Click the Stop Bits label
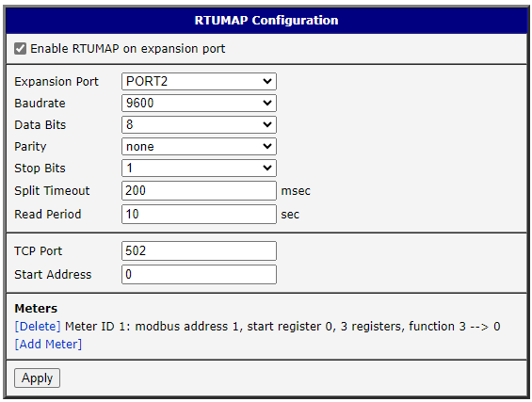Viewport: 532px width, 402px height. point(40,169)
